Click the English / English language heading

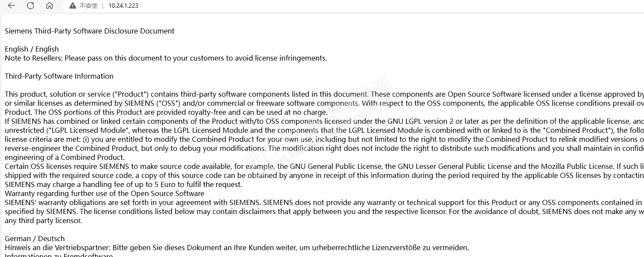(x=32, y=49)
